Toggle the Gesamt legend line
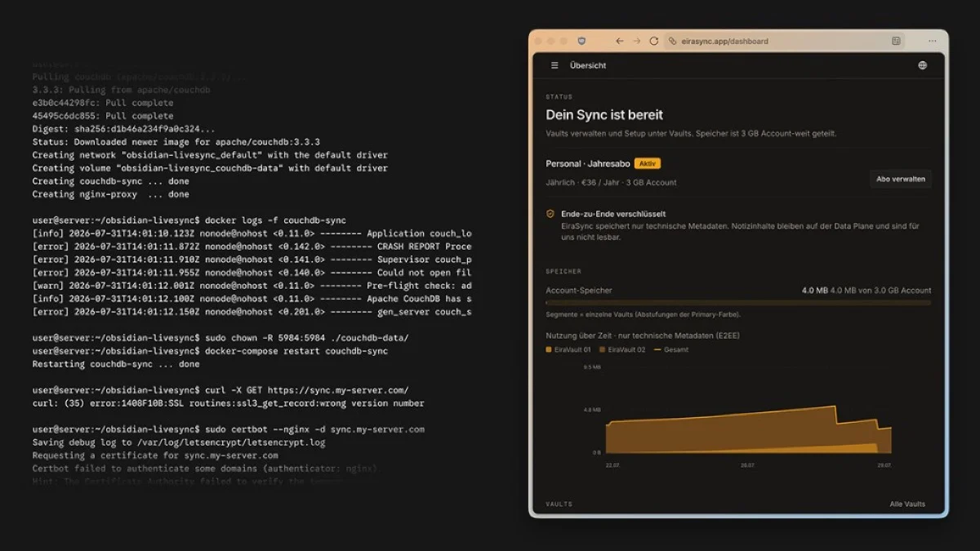This screenshot has height=551, width=980. (657, 349)
